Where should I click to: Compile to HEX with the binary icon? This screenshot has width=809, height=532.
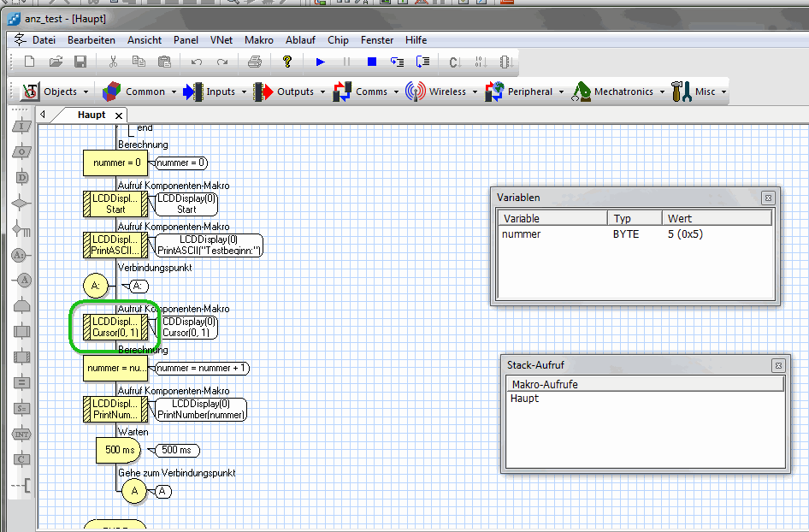click(x=481, y=62)
